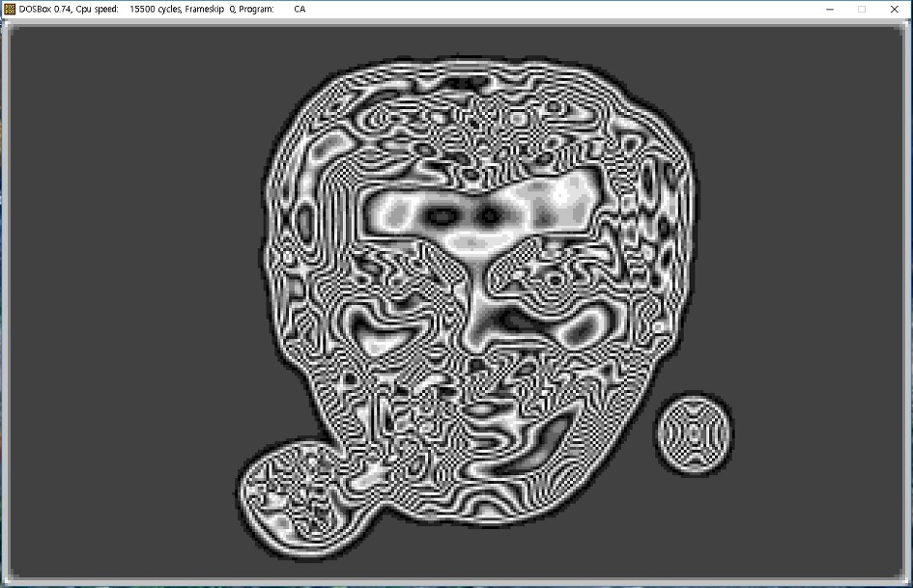Click the disabled maximize button
This screenshot has height=588, width=913.
[x=862, y=10]
